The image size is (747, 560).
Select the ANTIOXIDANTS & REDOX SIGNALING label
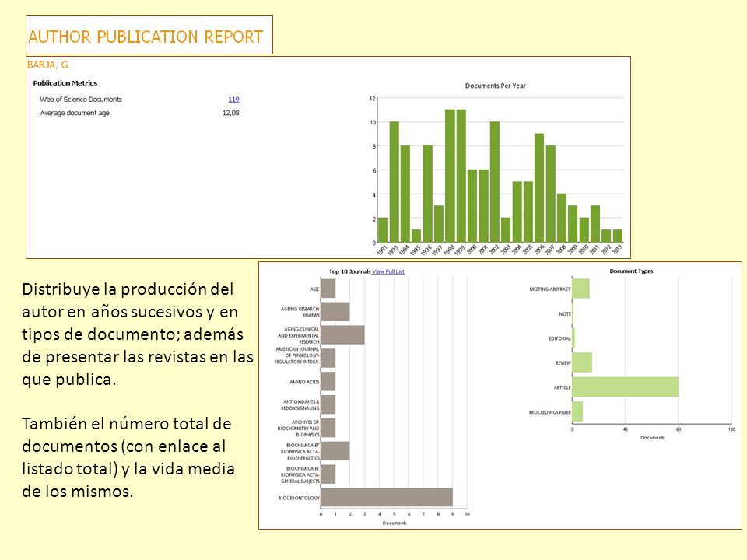[x=301, y=404]
